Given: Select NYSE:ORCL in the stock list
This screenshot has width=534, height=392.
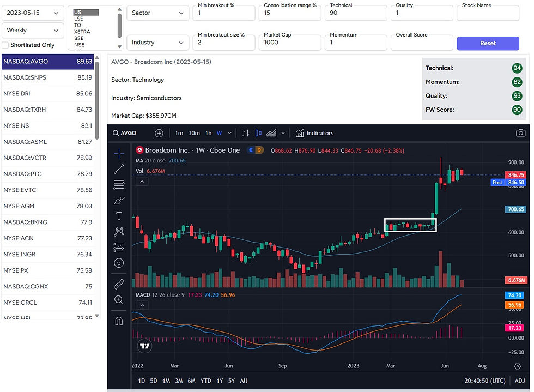Looking at the screenshot, I should (x=48, y=303).
